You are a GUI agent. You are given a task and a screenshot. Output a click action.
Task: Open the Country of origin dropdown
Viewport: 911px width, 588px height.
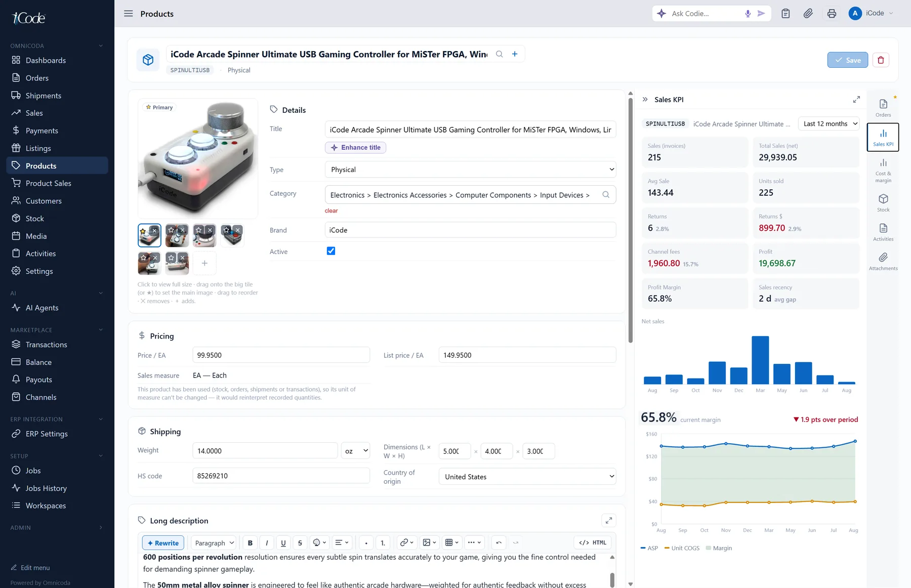(527, 477)
